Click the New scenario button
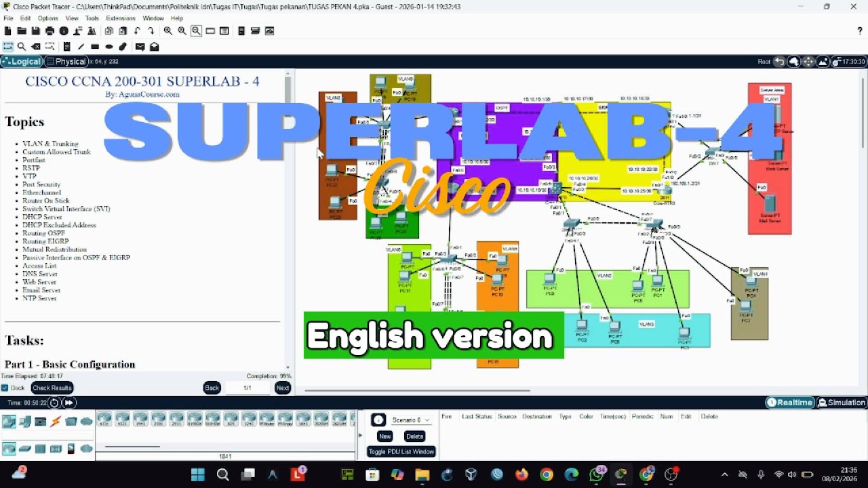This screenshot has height=488, width=868. point(384,436)
